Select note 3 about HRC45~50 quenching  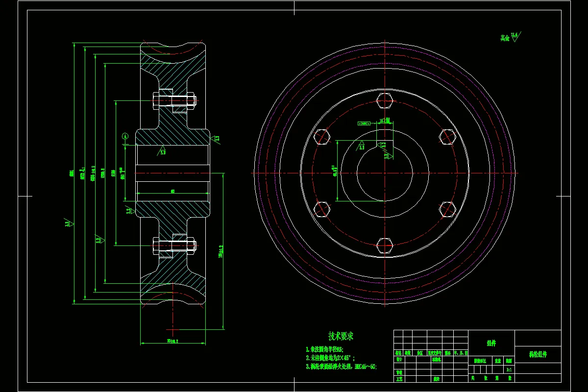342,366
